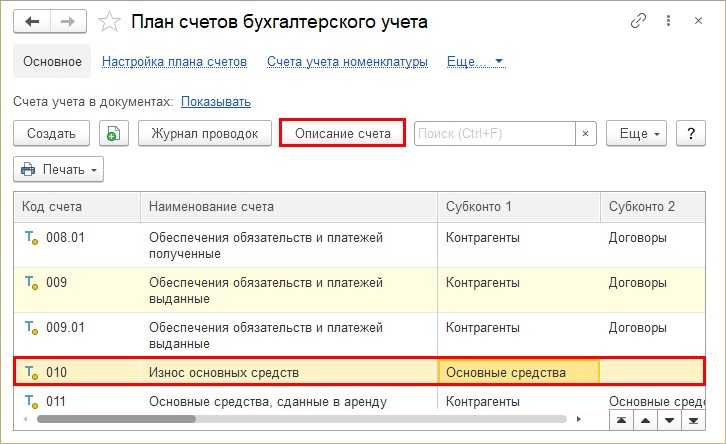The image size is (726, 444).
Task: Copy link using the chain icon
Action: [638, 21]
